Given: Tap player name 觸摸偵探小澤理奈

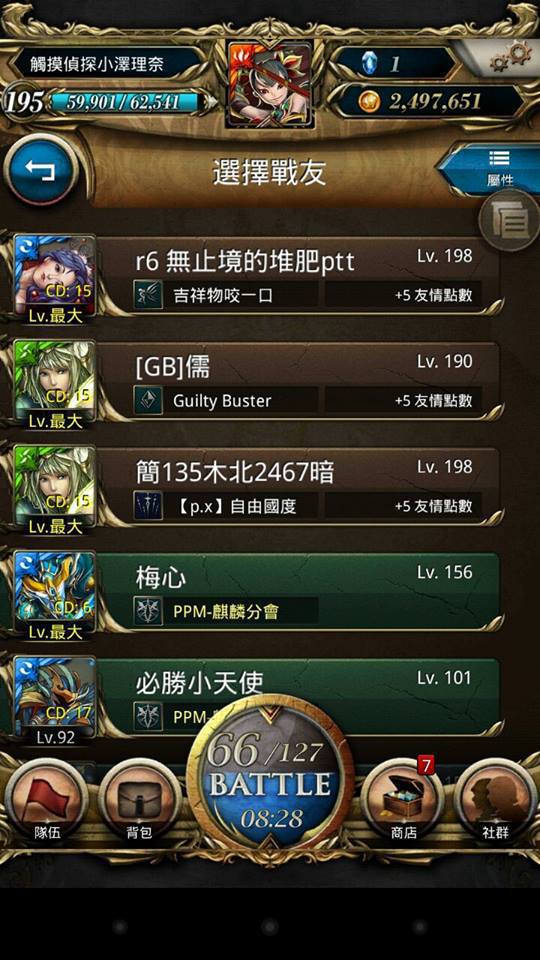Looking at the screenshot, I should tap(98, 64).
